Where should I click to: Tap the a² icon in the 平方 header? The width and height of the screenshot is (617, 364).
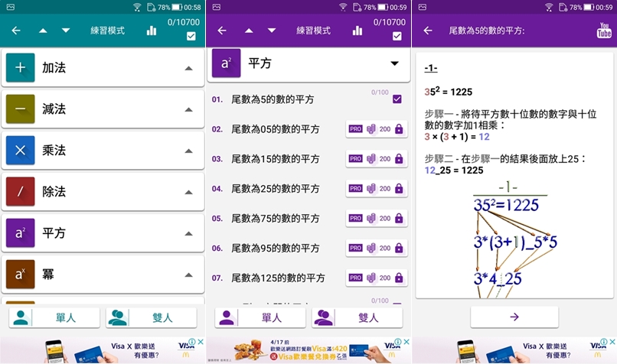(227, 63)
